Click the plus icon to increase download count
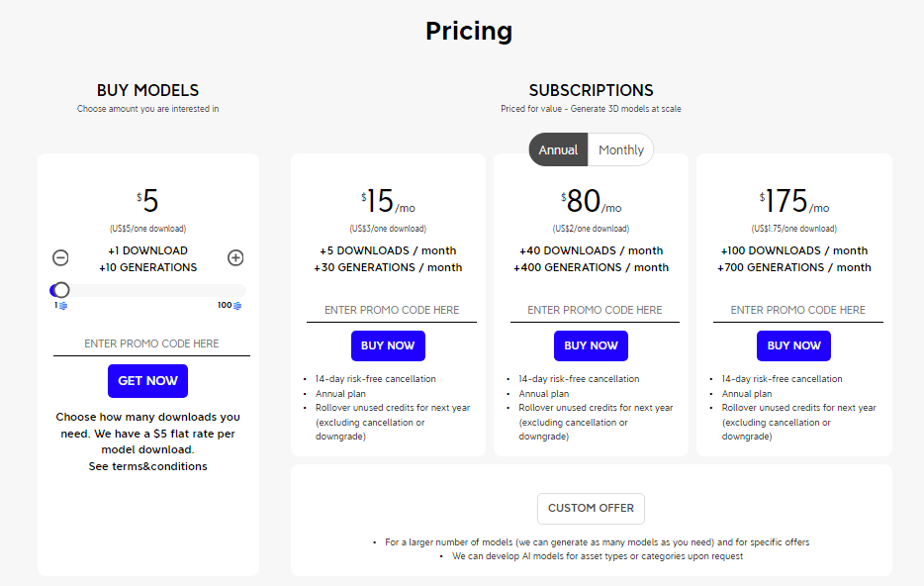924x586 pixels. click(235, 257)
